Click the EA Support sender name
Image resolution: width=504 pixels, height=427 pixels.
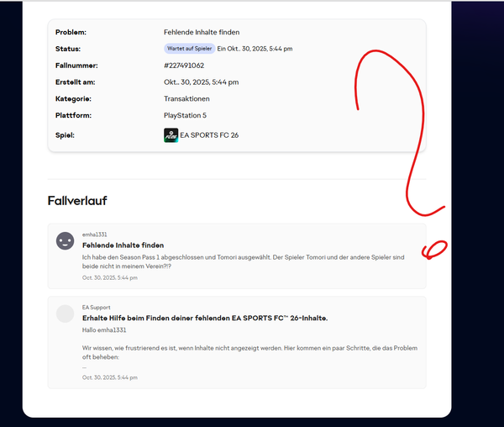[96, 308]
